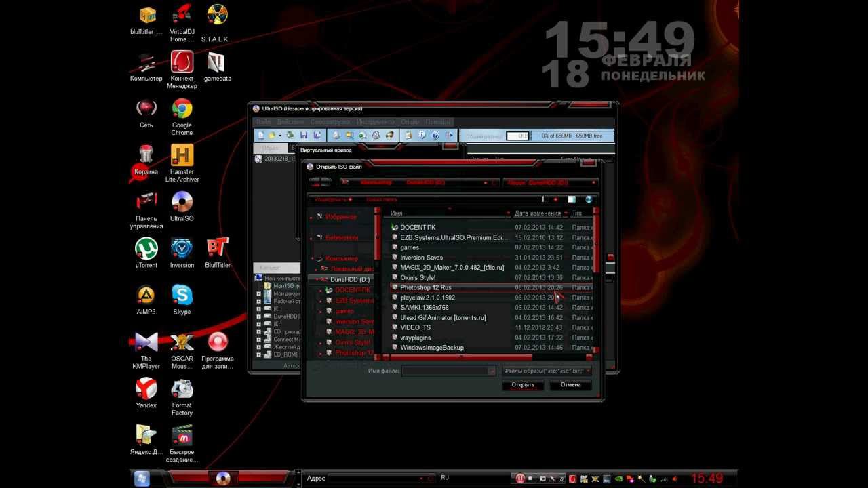The image size is (868, 488).
Task: Click the Отмена button in the dialog
Action: pyautogui.click(x=570, y=385)
